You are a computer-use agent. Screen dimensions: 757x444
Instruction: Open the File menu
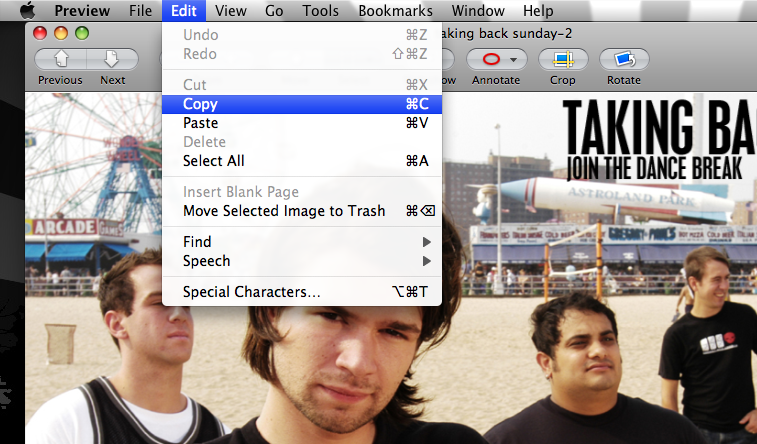(x=140, y=10)
